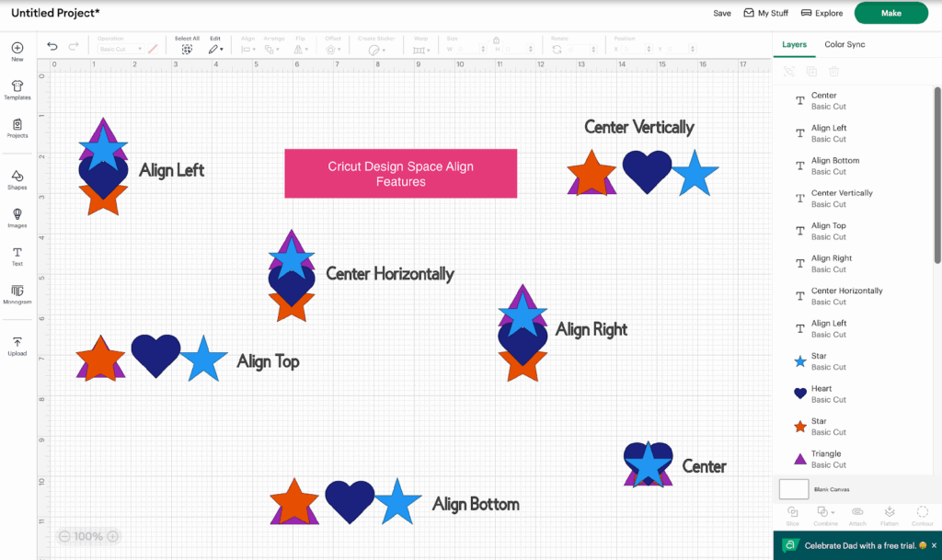942x560 pixels.
Task: Select the Align Left canvas text
Action: point(172,170)
